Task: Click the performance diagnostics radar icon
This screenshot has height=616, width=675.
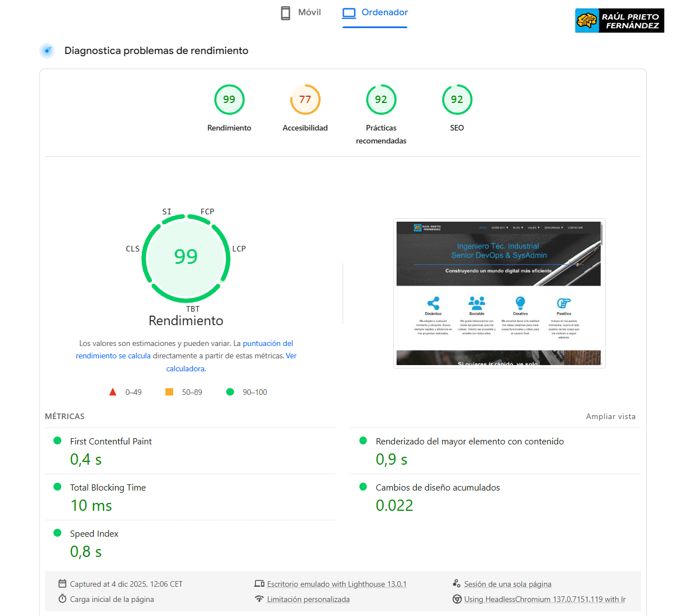Action: 47,51
